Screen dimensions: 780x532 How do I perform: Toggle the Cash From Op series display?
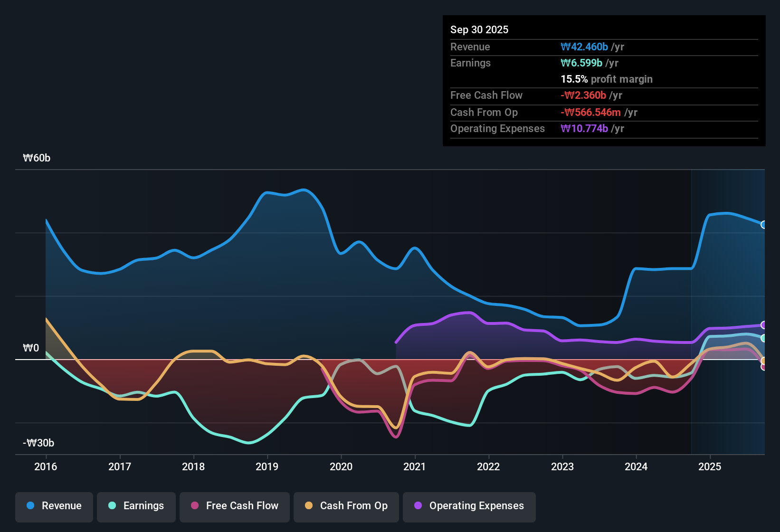346,506
